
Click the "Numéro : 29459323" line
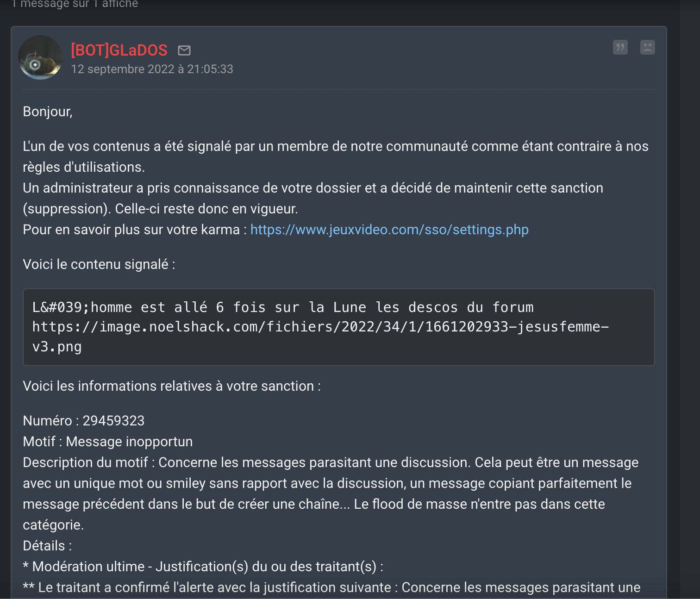pos(84,421)
